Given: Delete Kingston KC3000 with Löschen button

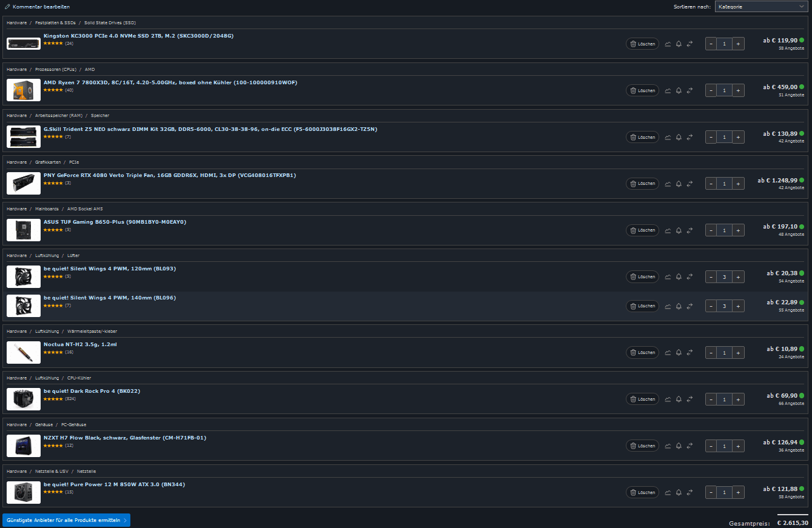Looking at the screenshot, I should pyautogui.click(x=642, y=44).
